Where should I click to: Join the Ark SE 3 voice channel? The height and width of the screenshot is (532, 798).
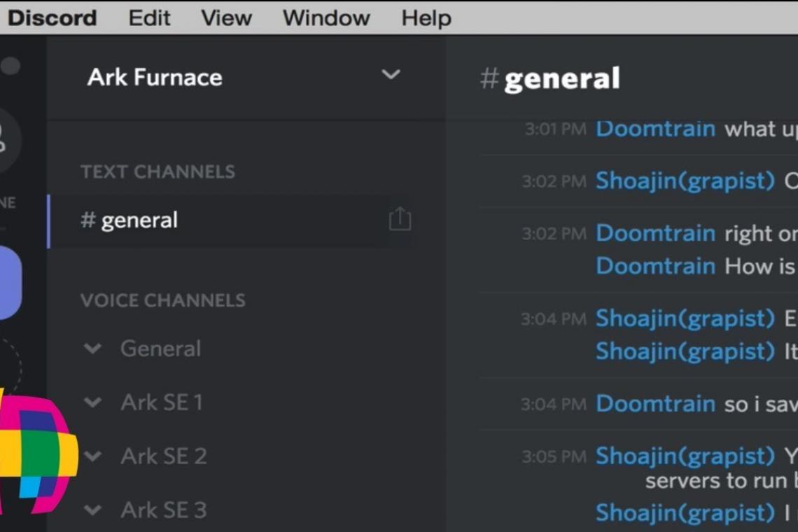coord(163,510)
